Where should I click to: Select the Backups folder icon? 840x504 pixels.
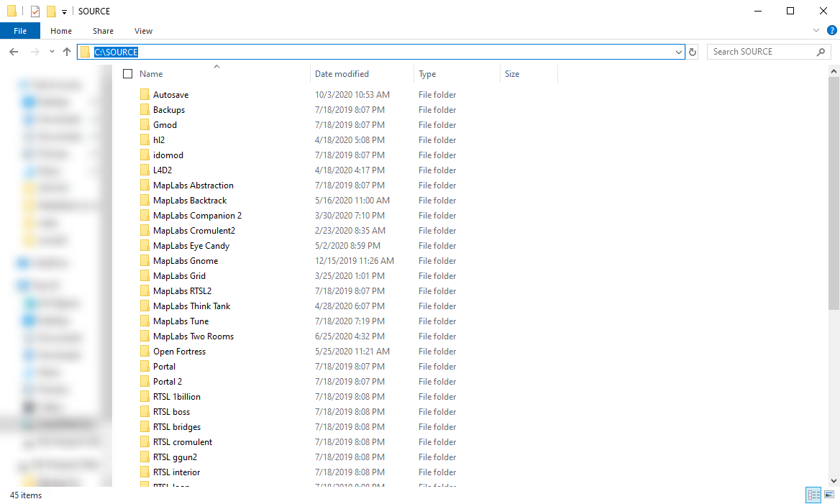tap(145, 110)
